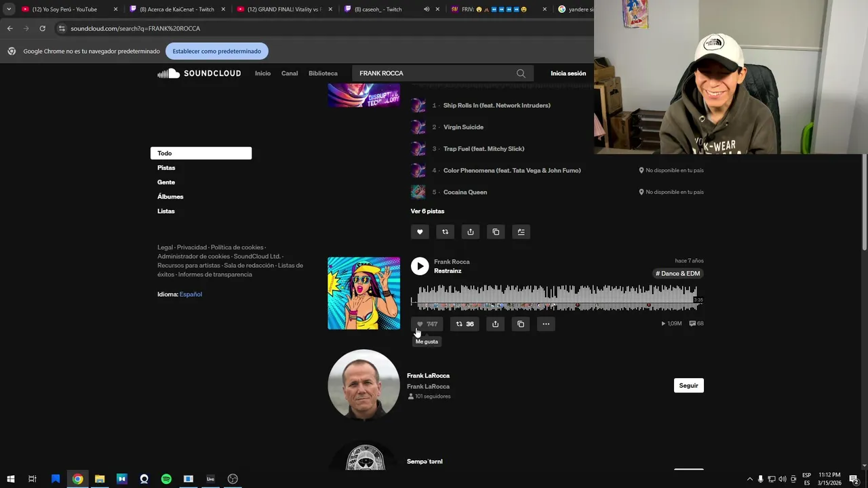Mute the caseoh_ Twitch tab audio icon
This screenshot has height=488, width=868.
click(x=427, y=9)
